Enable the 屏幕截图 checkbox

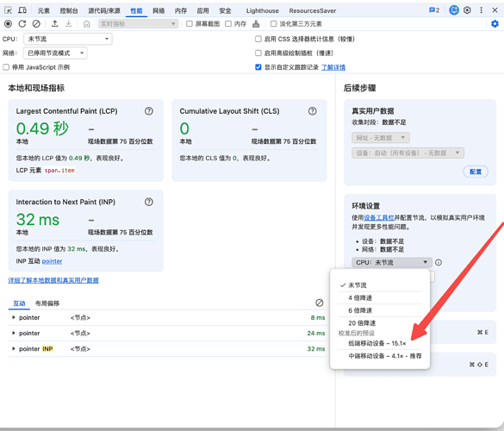coord(190,23)
